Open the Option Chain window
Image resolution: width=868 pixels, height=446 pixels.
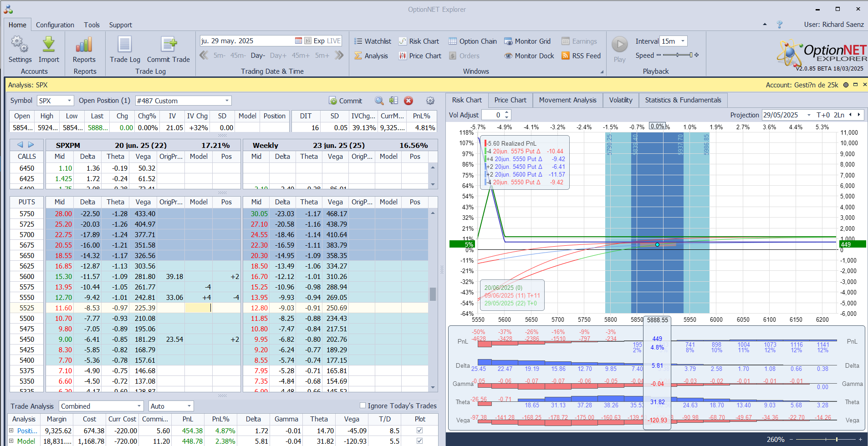pos(472,41)
